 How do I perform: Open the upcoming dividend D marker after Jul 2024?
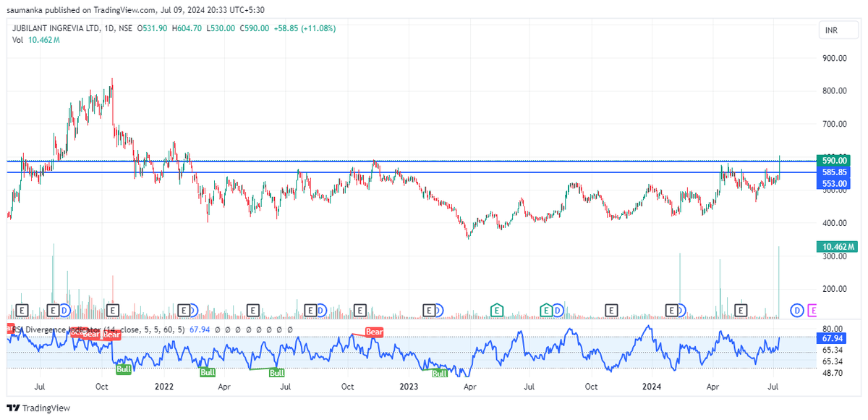pyautogui.click(x=796, y=310)
